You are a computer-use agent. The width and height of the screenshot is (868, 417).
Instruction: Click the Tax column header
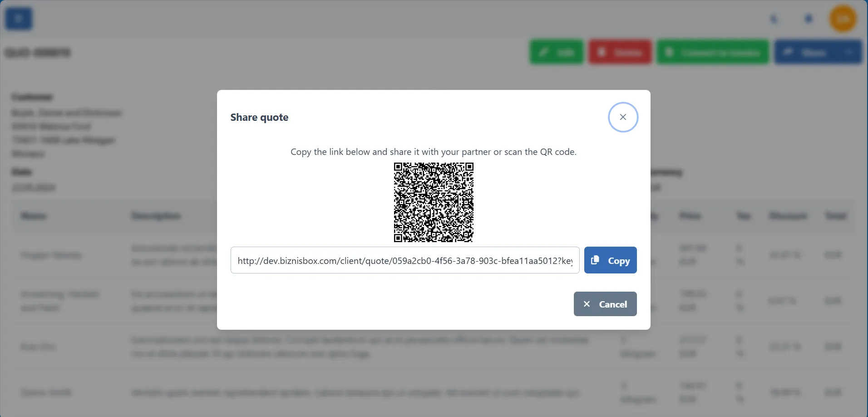click(743, 216)
